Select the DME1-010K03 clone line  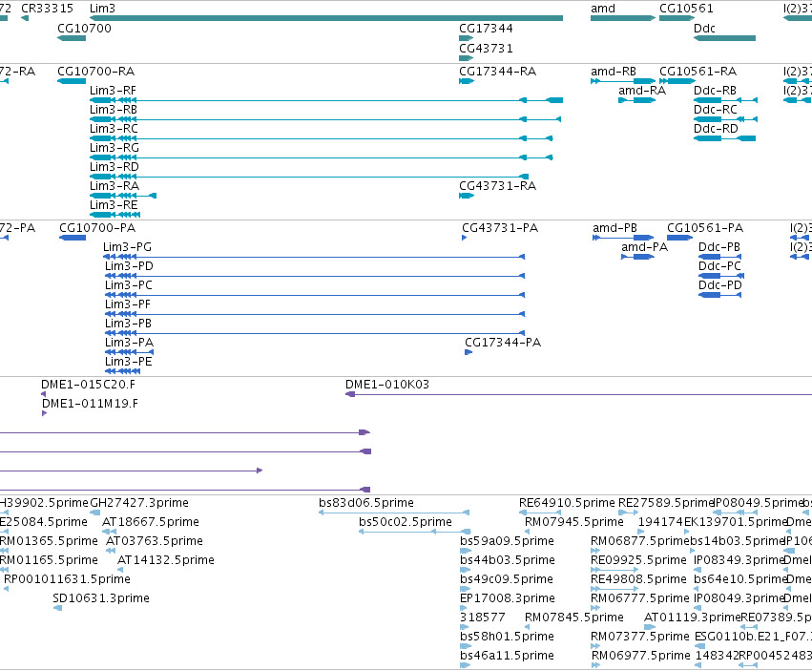(578, 394)
